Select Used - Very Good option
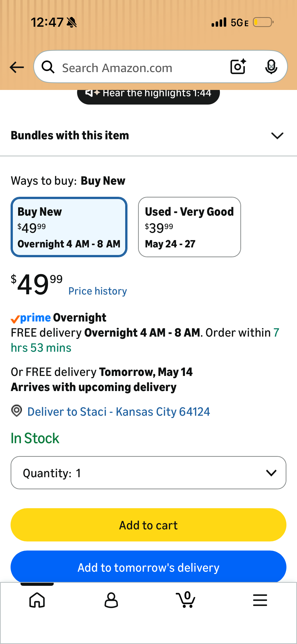The image size is (297, 644). 189,227
